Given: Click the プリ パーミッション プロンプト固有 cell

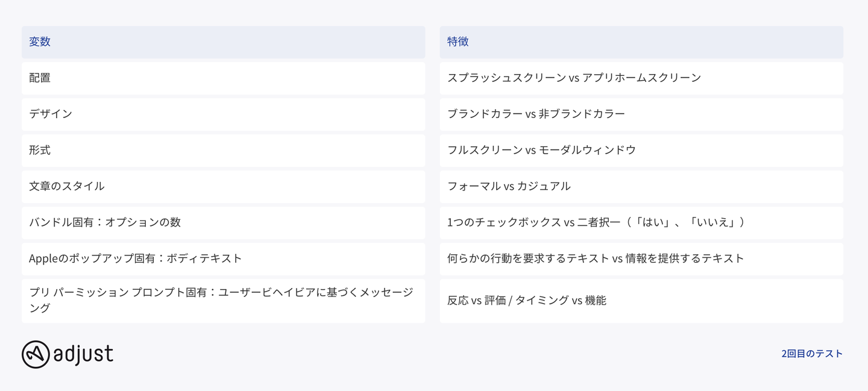Looking at the screenshot, I should click(x=223, y=300).
